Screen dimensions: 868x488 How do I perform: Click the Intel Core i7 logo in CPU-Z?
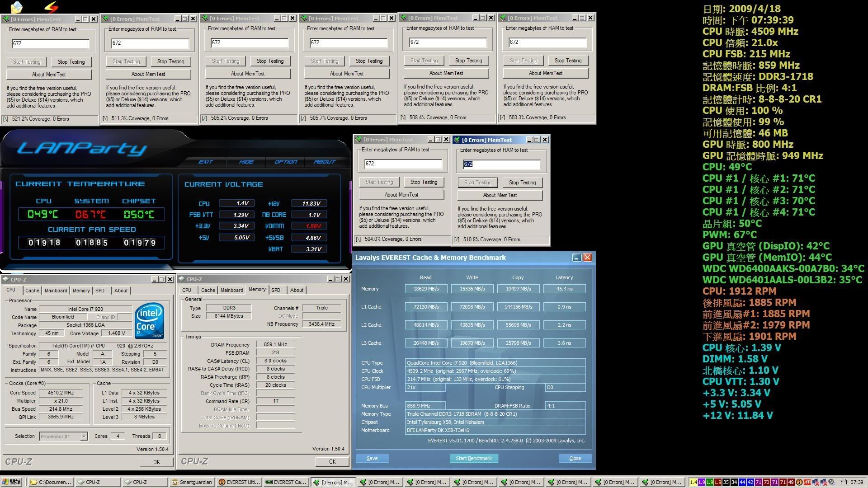pos(149,320)
